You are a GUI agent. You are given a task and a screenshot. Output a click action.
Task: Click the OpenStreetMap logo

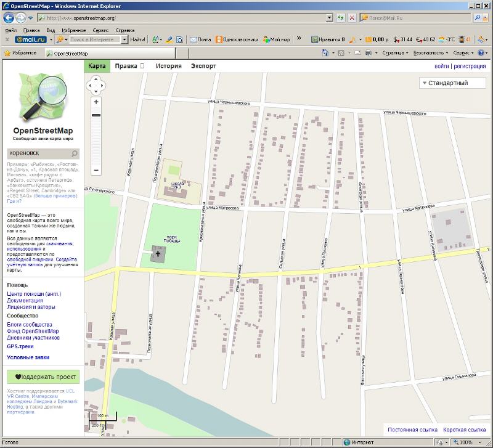43,98
